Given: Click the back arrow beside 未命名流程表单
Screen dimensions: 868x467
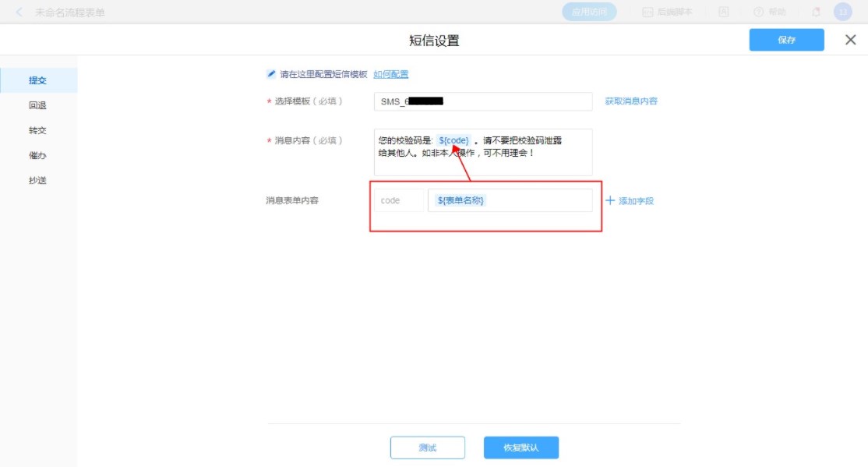Looking at the screenshot, I should pos(19,12).
